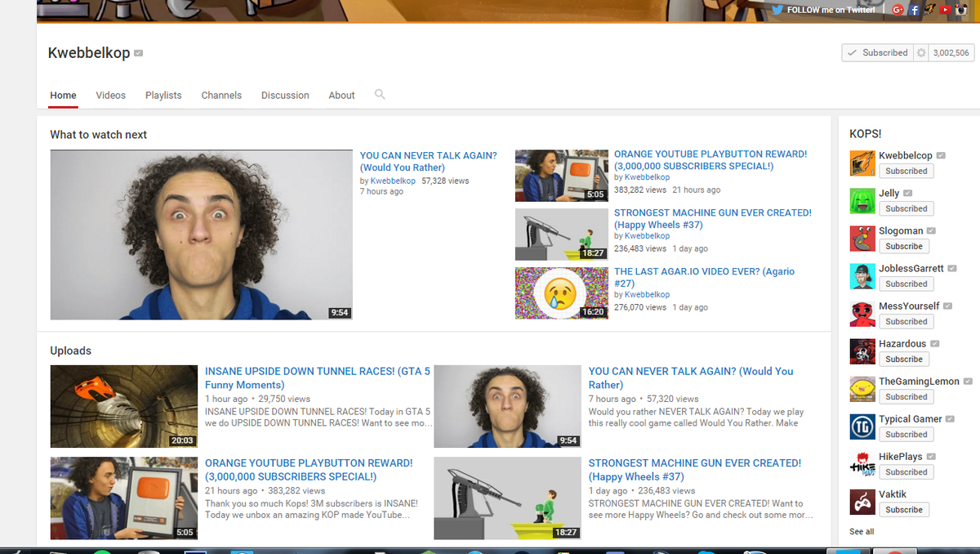Select the Home tab

[x=63, y=95]
